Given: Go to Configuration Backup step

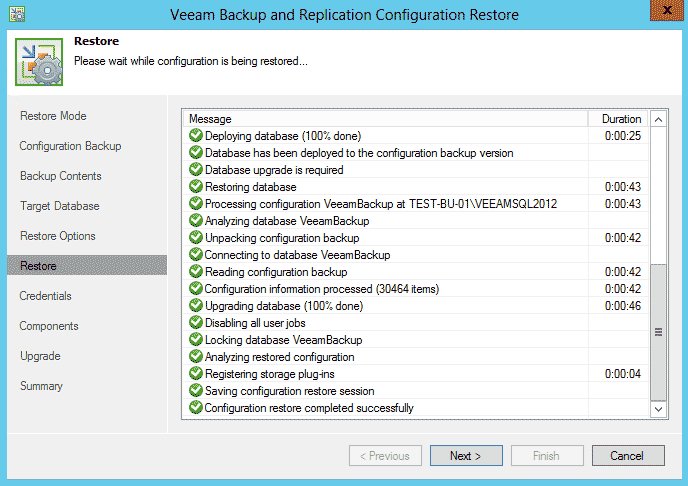Looking at the screenshot, I should 70,146.
